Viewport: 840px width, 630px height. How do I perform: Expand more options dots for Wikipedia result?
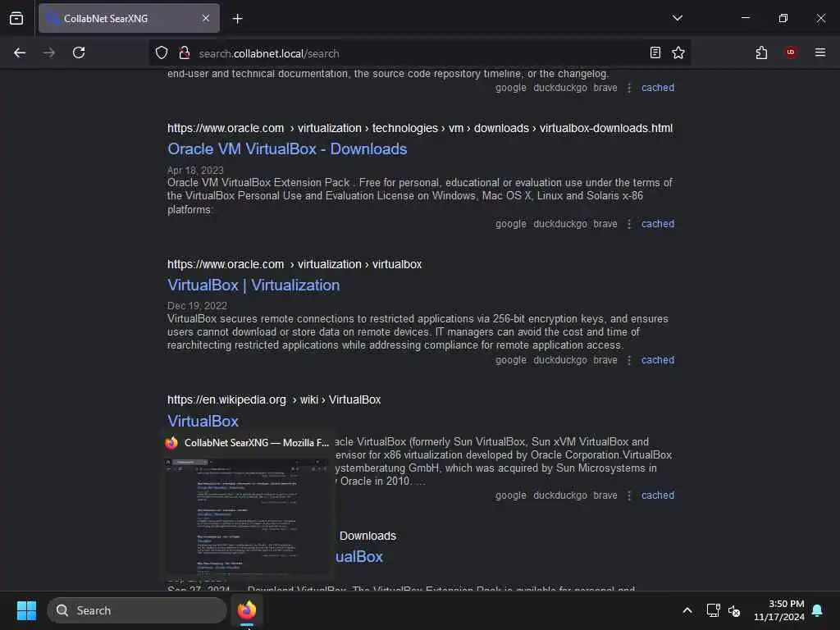[x=629, y=495]
